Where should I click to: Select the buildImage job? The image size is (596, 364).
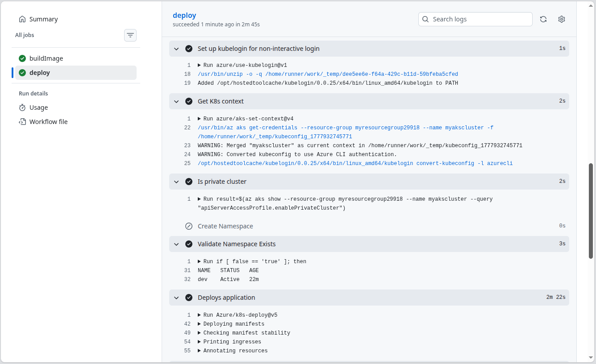point(76,58)
